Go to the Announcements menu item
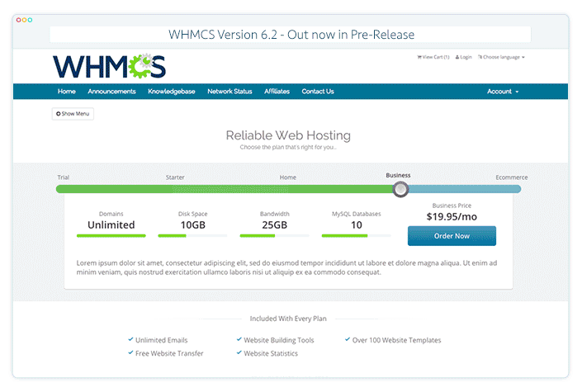The image size is (582, 392). pos(111,92)
